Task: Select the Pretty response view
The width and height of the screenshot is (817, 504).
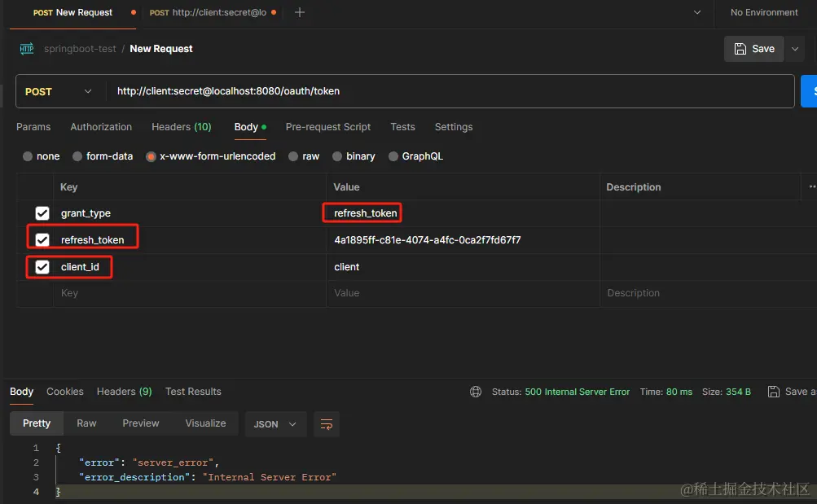Action: [37, 423]
